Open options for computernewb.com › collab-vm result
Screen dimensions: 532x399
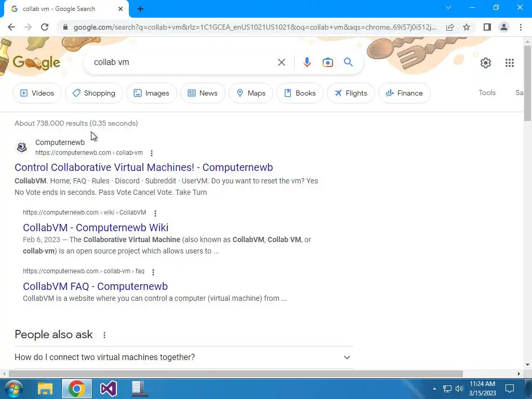click(x=152, y=153)
